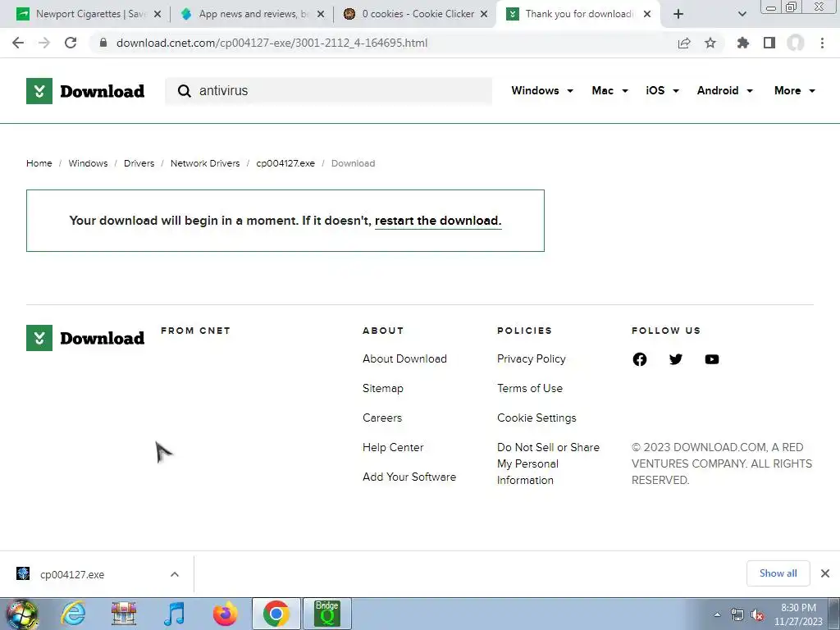
Task: Click the Home breadcrumb
Action: click(x=39, y=163)
